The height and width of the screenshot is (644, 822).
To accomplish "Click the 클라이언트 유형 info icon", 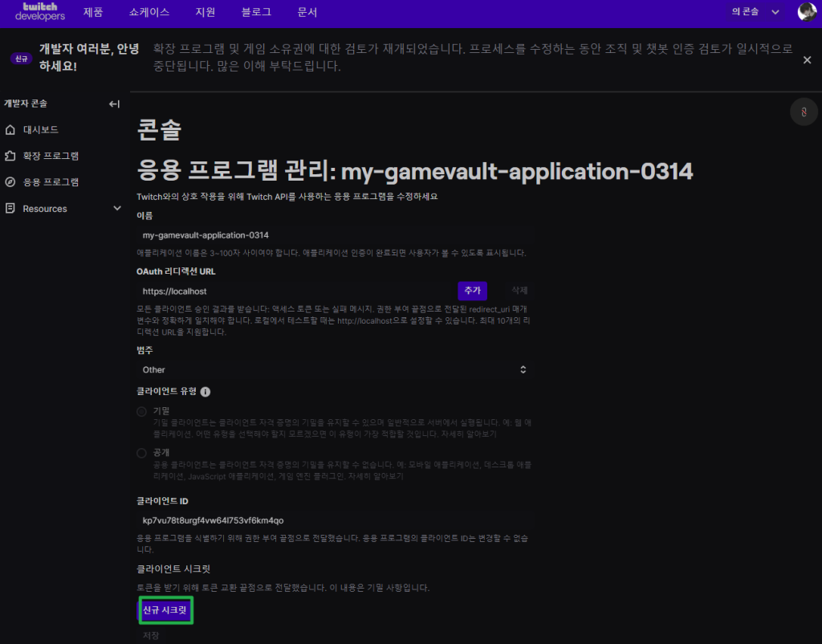I will (205, 392).
